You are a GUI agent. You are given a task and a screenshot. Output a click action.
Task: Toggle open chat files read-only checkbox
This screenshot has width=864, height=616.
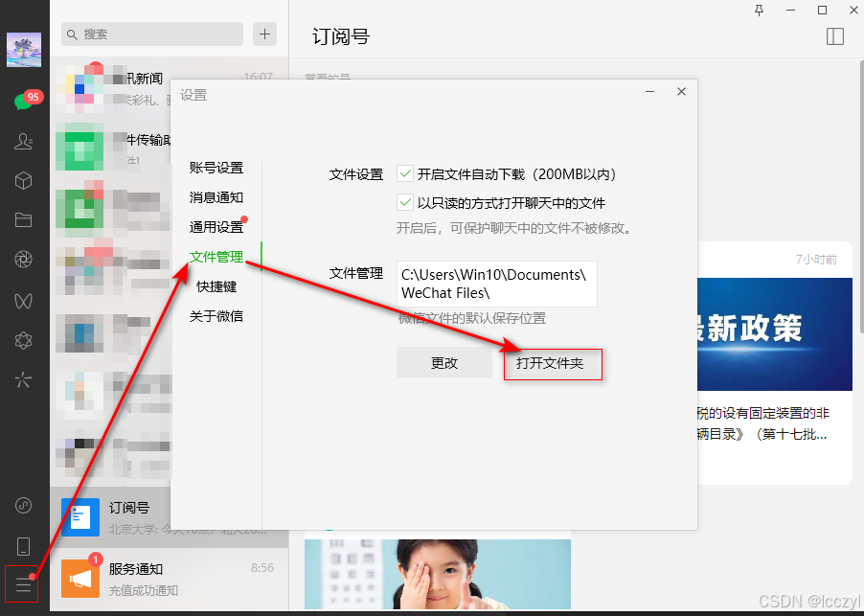(405, 202)
